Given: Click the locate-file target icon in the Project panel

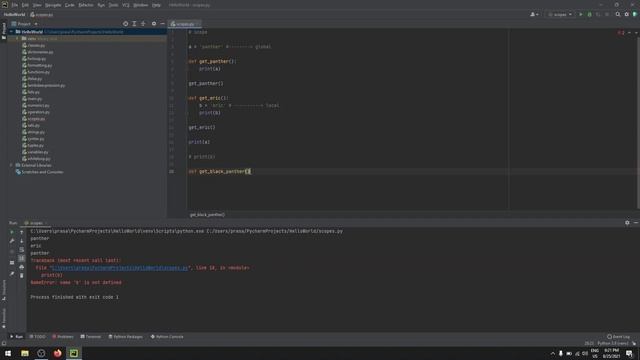Looking at the screenshot, I should [x=125, y=24].
